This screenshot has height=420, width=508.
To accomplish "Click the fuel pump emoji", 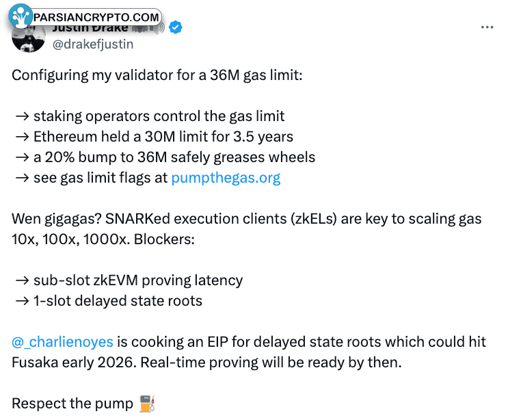I will 148,404.
